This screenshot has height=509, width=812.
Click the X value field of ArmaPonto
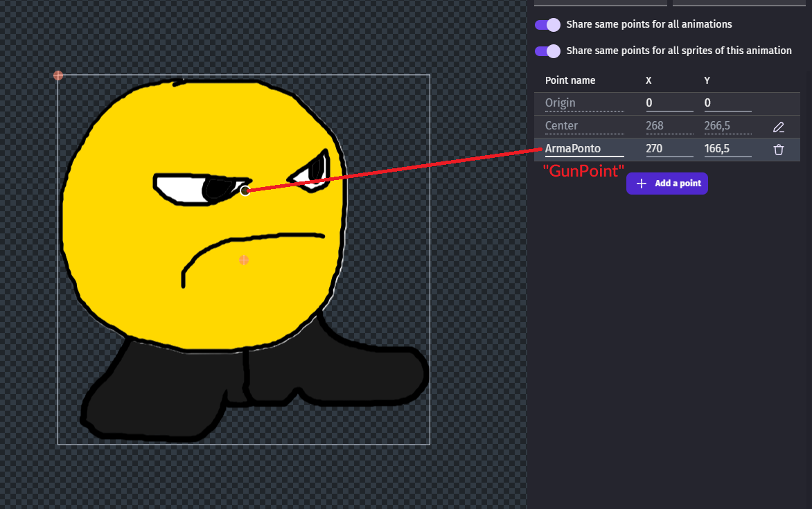coord(669,149)
